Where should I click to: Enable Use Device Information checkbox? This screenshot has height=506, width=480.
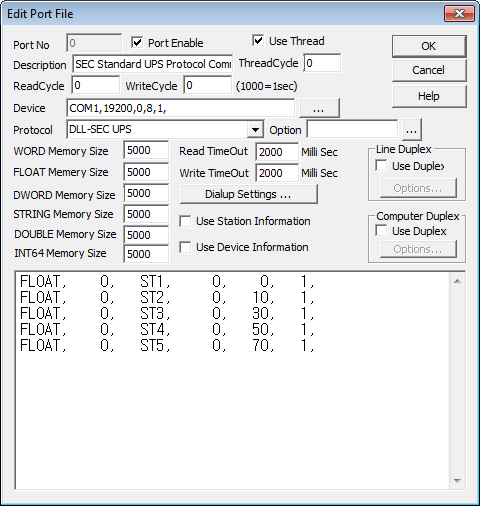tap(185, 247)
